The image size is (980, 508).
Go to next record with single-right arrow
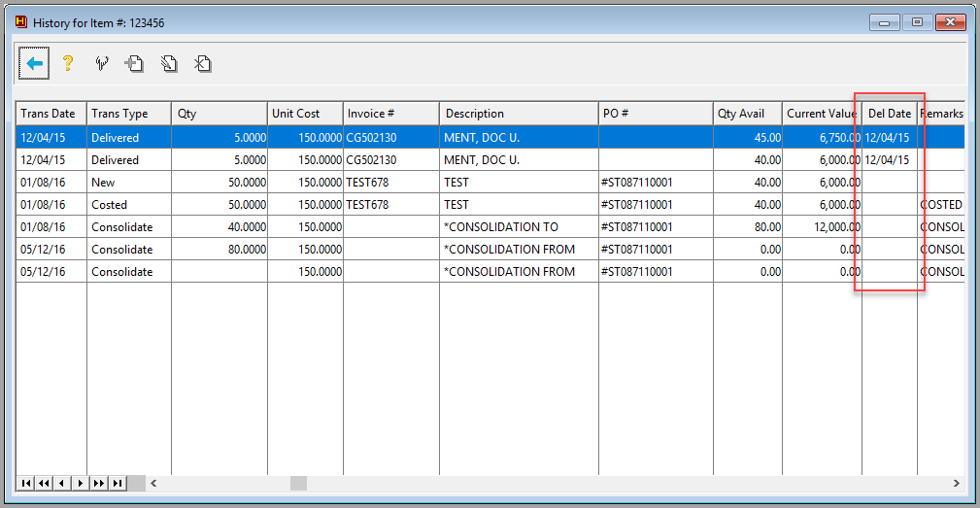[81, 483]
